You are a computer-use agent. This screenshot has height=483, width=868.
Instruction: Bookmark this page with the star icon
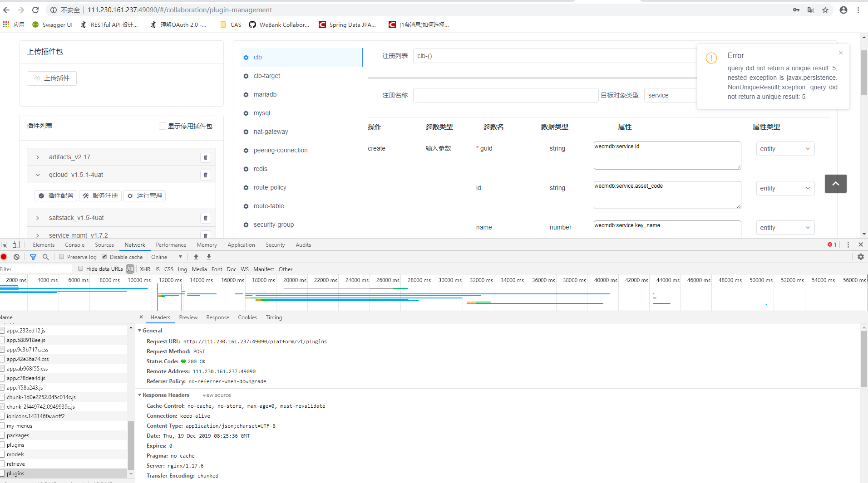825,10
